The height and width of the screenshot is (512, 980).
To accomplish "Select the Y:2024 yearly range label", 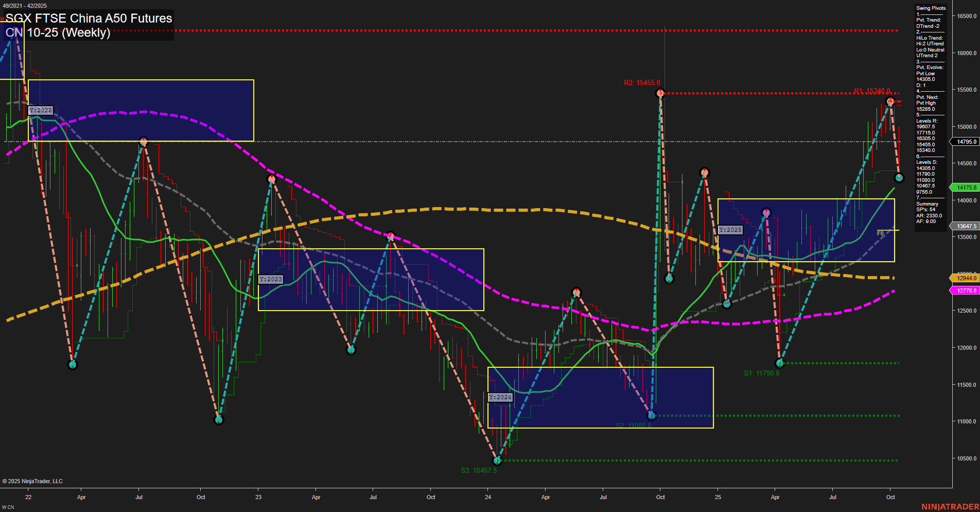I will (x=500, y=397).
